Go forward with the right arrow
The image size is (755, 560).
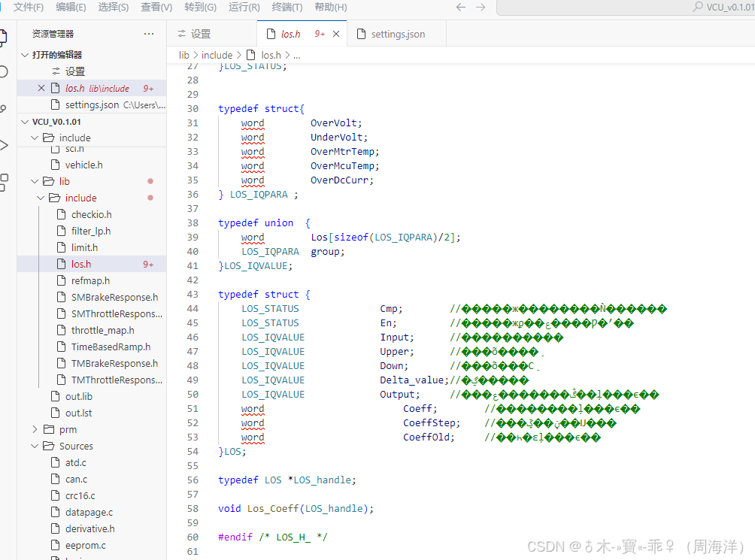click(481, 8)
